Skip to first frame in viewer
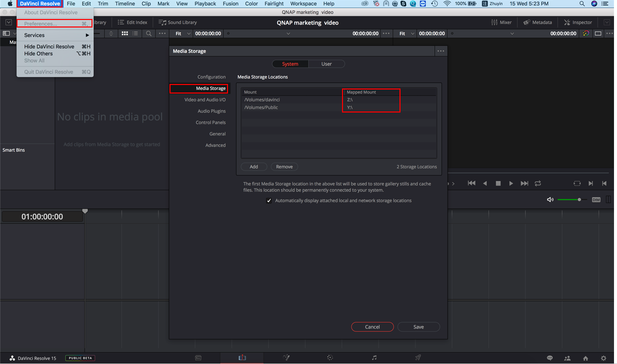617x364 pixels. [471, 183]
